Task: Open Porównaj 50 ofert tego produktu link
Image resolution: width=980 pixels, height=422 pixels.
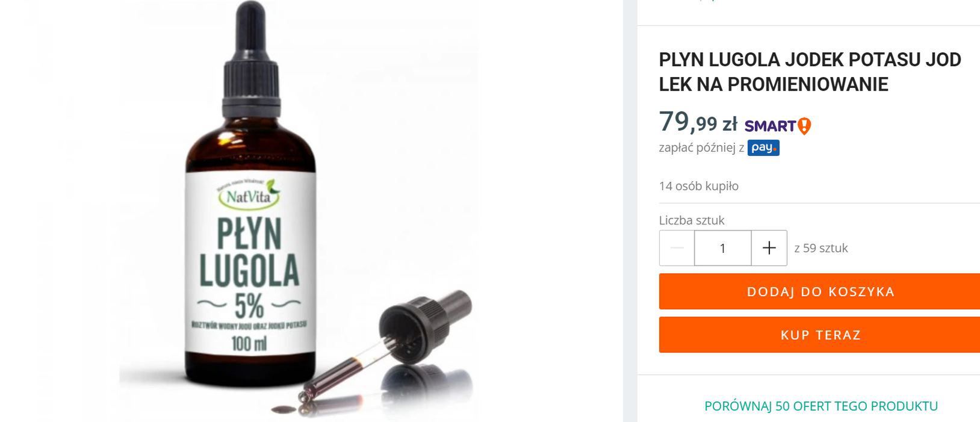Action: click(821, 406)
